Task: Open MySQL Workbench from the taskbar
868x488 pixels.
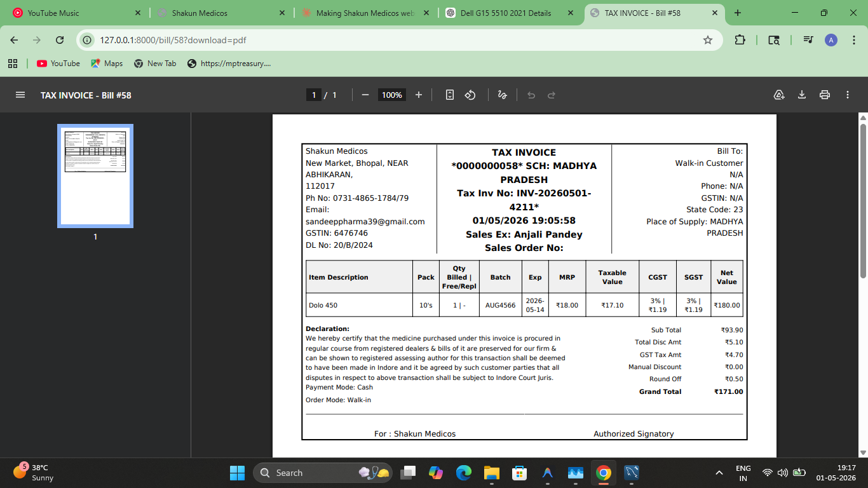Action: (x=632, y=473)
